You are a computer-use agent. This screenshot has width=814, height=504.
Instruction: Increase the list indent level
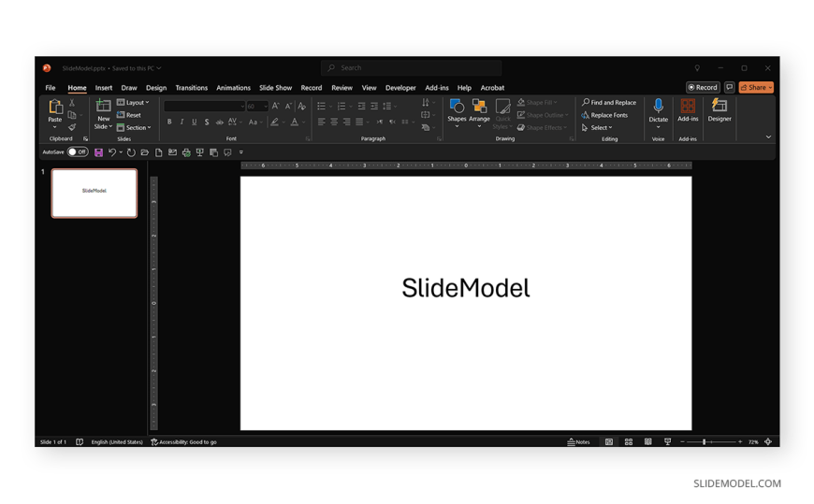point(374,106)
